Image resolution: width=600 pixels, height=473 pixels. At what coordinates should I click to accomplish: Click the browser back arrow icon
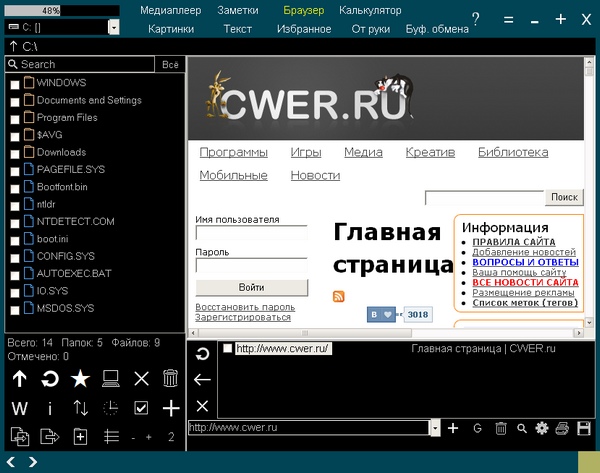click(x=202, y=379)
